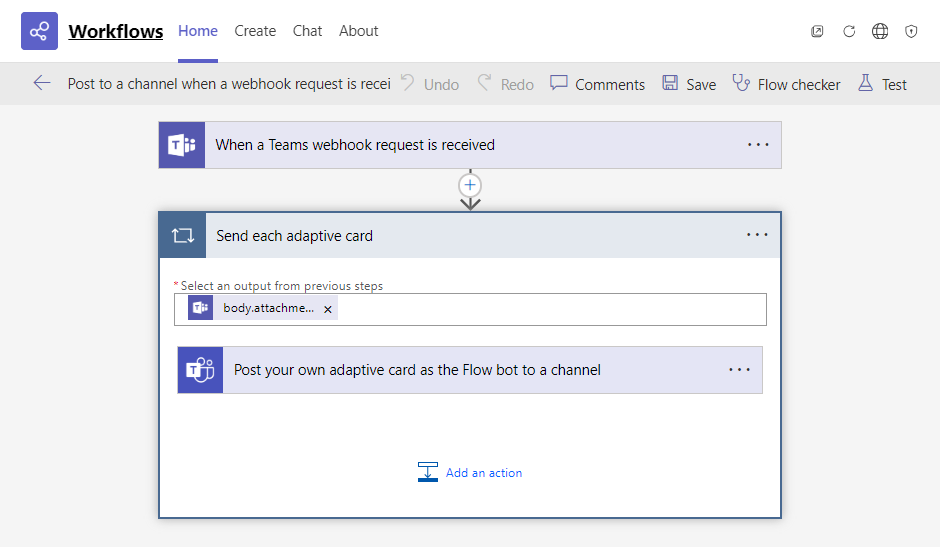Click the Test button
This screenshot has height=547, width=940.
coord(882,84)
